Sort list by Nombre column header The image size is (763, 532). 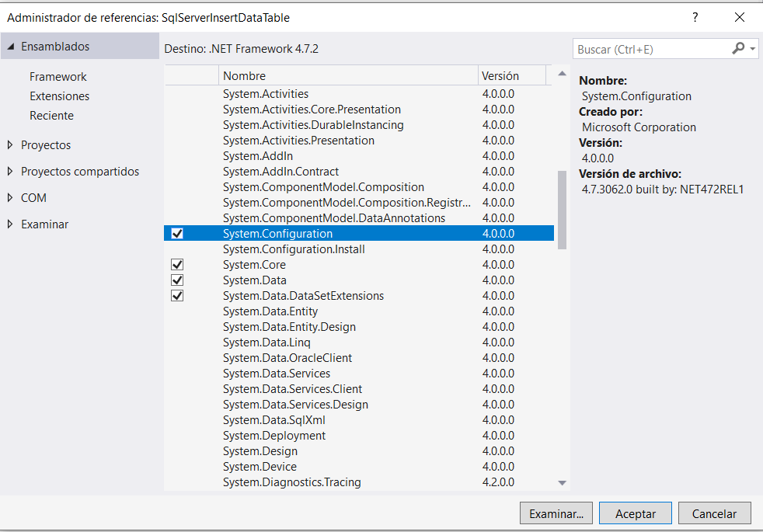click(348, 76)
